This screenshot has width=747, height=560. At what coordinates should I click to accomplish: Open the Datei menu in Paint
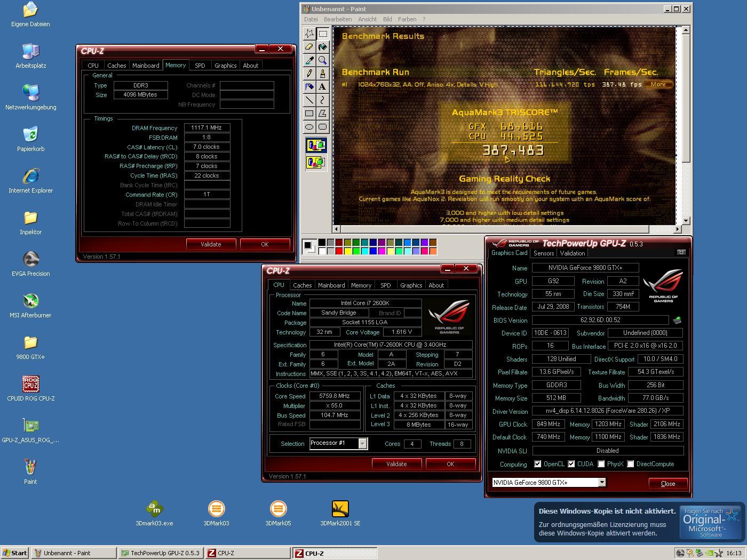(311, 19)
